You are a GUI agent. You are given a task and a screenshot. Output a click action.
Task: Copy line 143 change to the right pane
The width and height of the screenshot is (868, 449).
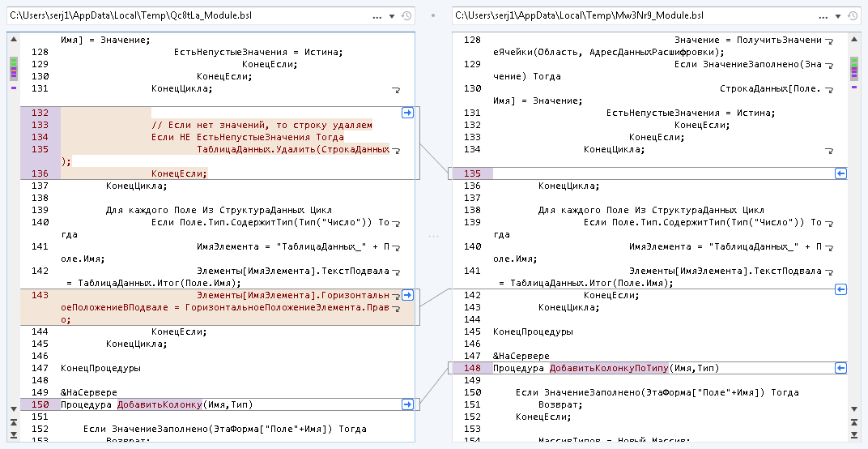click(x=407, y=295)
